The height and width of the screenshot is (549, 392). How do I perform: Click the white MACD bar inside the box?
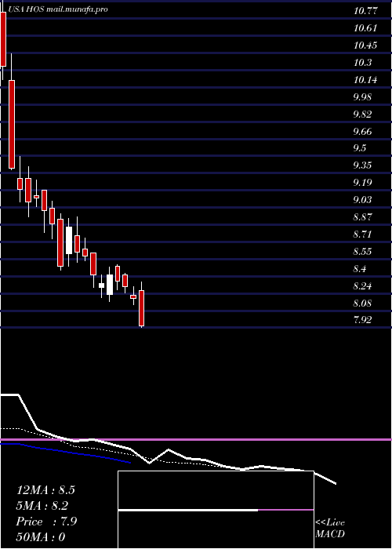[x=188, y=510]
